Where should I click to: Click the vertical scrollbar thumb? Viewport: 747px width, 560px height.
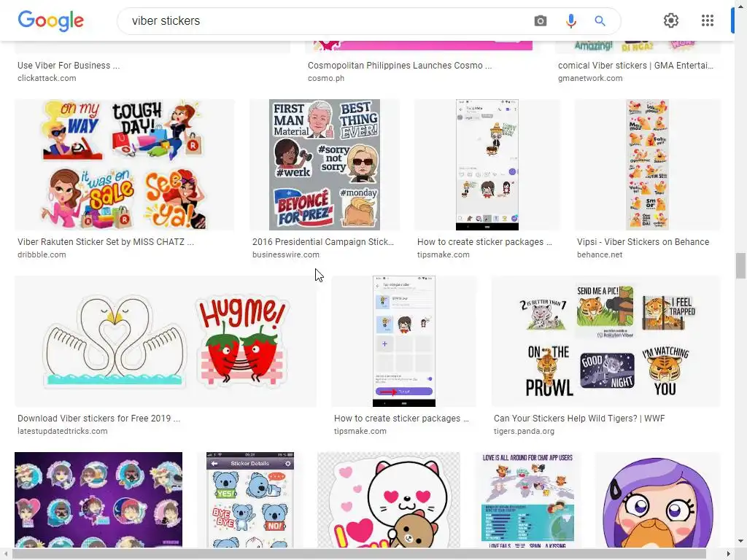coord(740,265)
